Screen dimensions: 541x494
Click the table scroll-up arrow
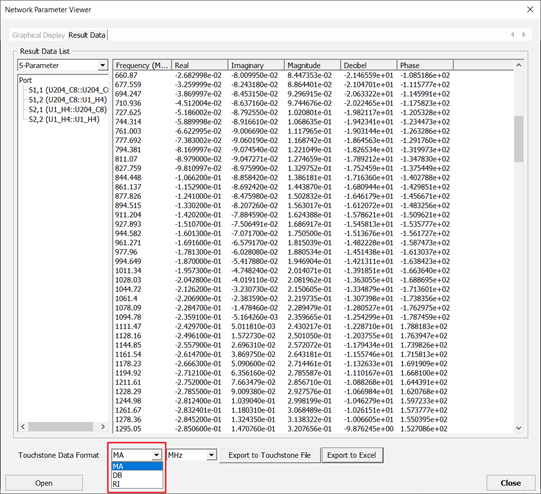pyautogui.click(x=519, y=65)
